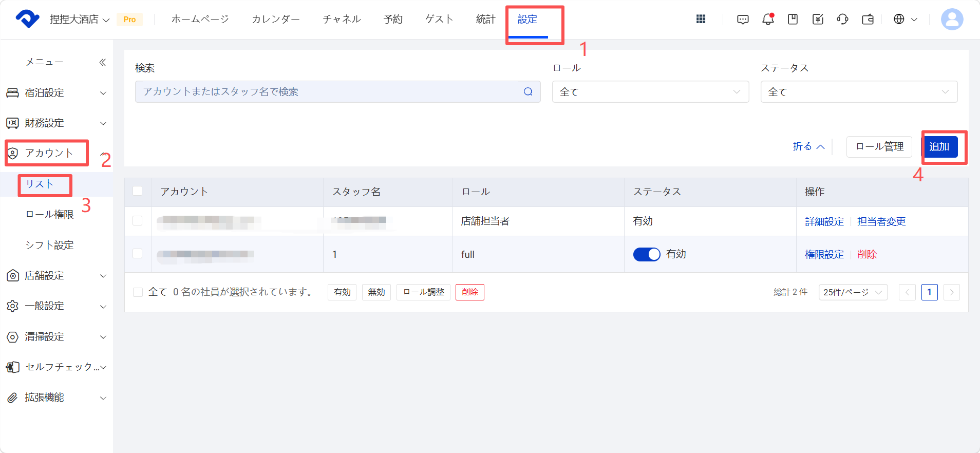This screenshot has width=980, height=453.
Task: Open the チャネル tab
Action: (342, 19)
